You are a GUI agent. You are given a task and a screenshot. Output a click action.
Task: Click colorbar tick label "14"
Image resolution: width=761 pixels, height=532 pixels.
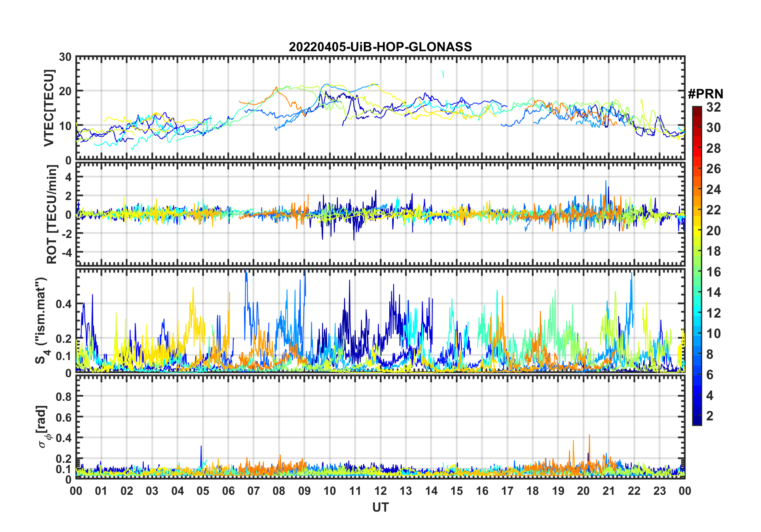click(713, 292)
